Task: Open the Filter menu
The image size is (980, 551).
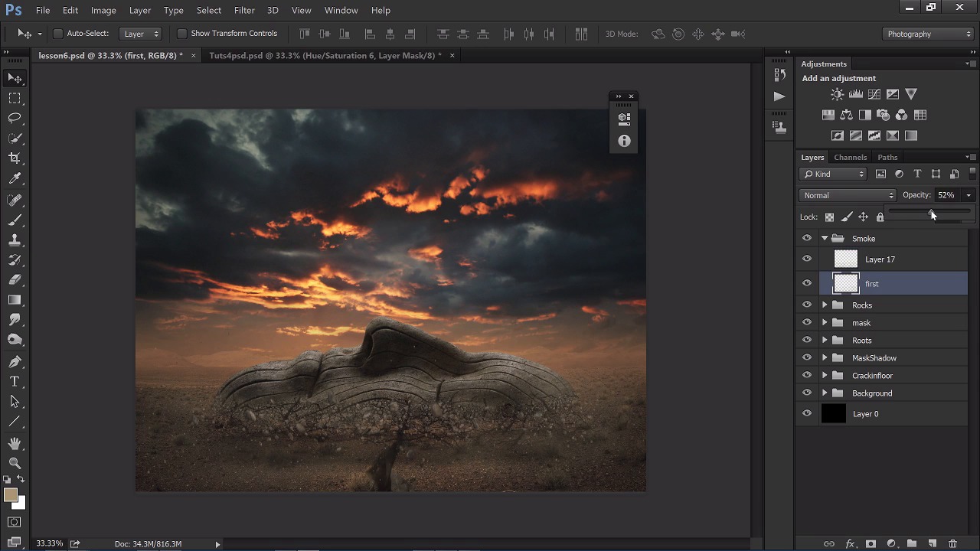Action: (244, 10)
